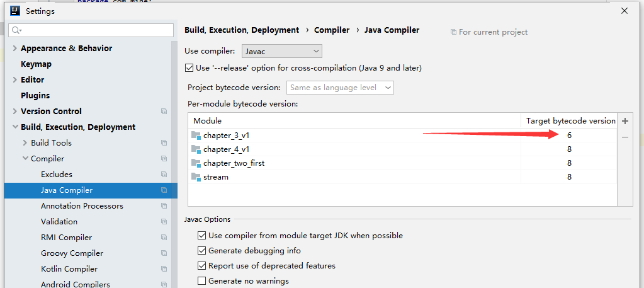The height and width of the screenshot is (288, 644).
Task: Open the Use compiler Javac dropdown
Action: click(x=281, y=51)
